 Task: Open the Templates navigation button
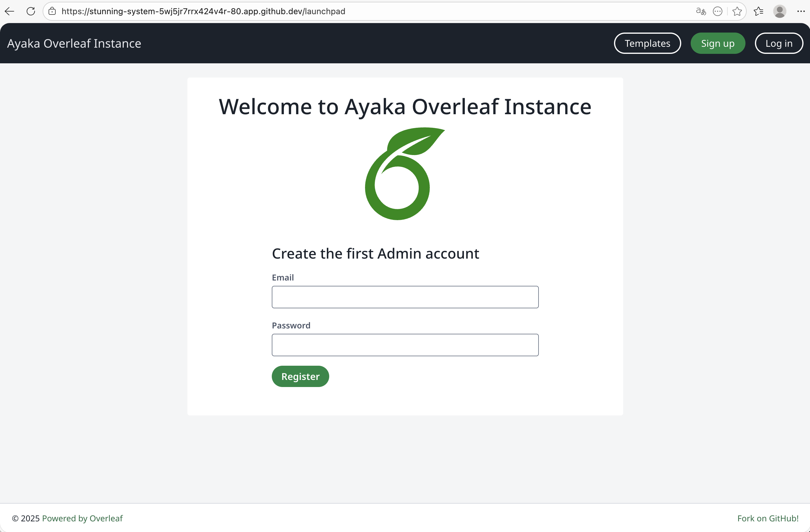(647, 43)
